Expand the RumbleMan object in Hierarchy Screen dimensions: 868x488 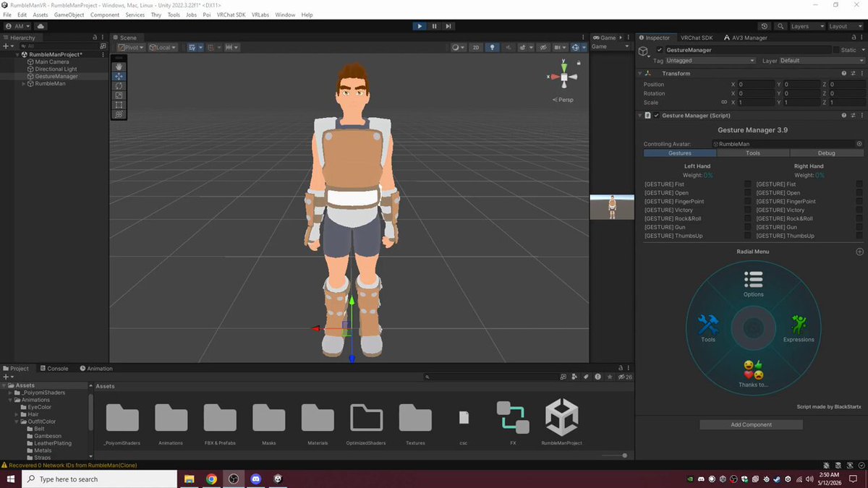click(x=25, y=84)
